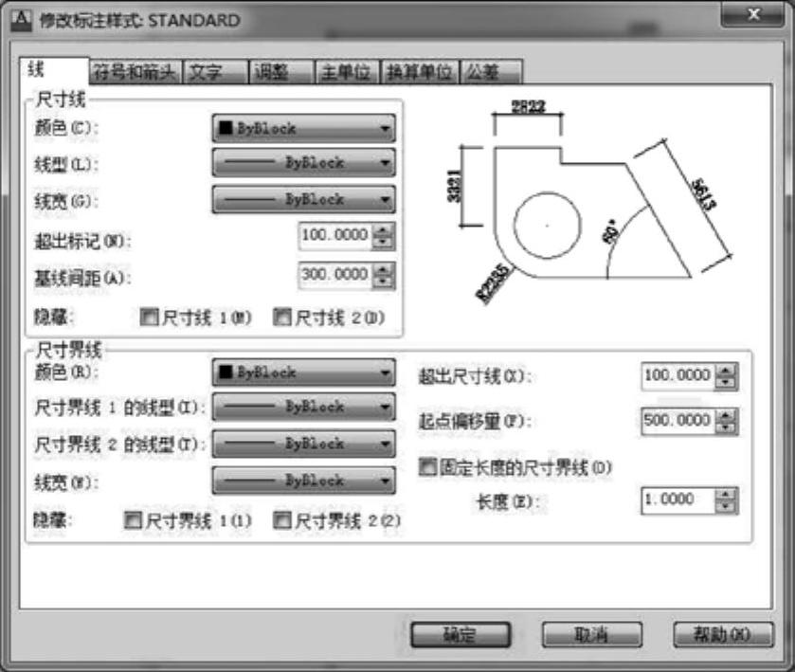The width and height of the screenshot is (795, 672).
Task: Click black color swatch in 尺寸界线 颜色
Action: 226,372
